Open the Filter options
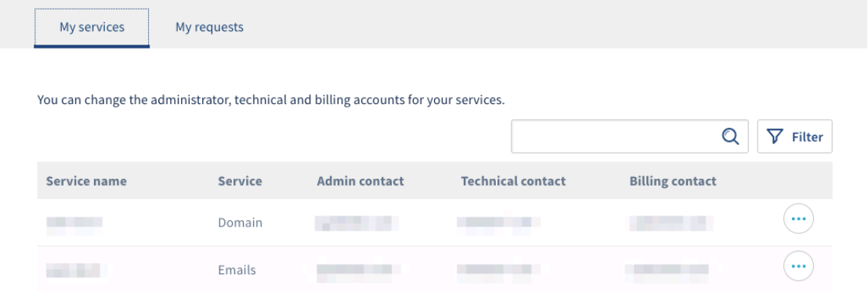 (x=794, y=136)
